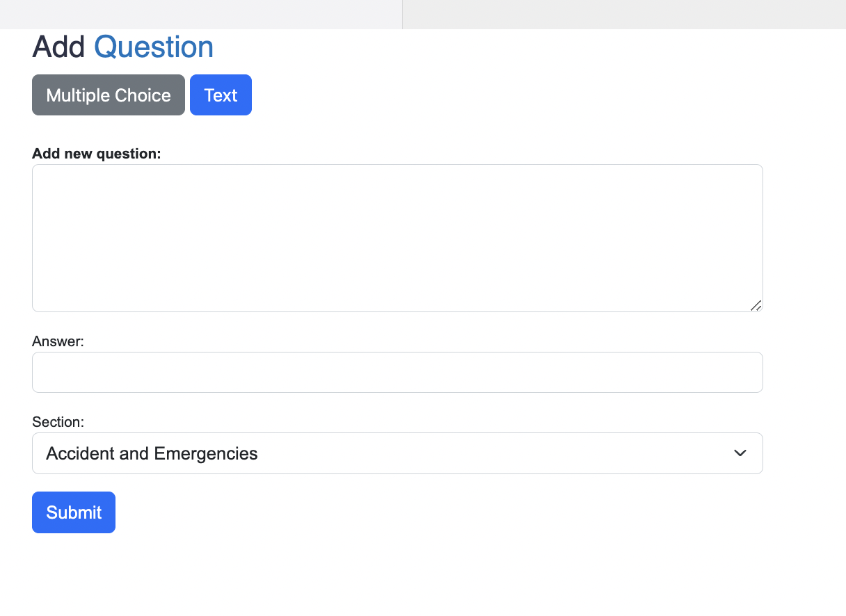846x616 pixels.
Task: Focus the Add new question text area
Action: click(x=397, y=238)
